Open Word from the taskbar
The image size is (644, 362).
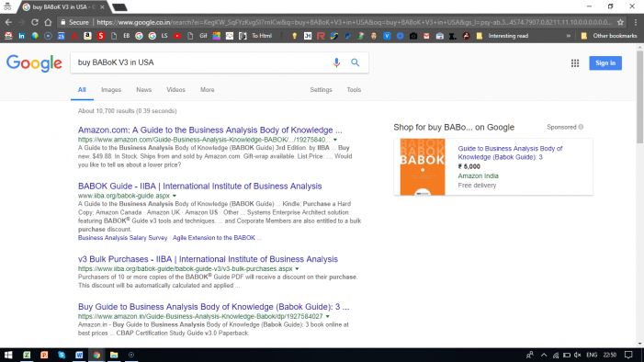pyautogui.click(x=79, y=355)
